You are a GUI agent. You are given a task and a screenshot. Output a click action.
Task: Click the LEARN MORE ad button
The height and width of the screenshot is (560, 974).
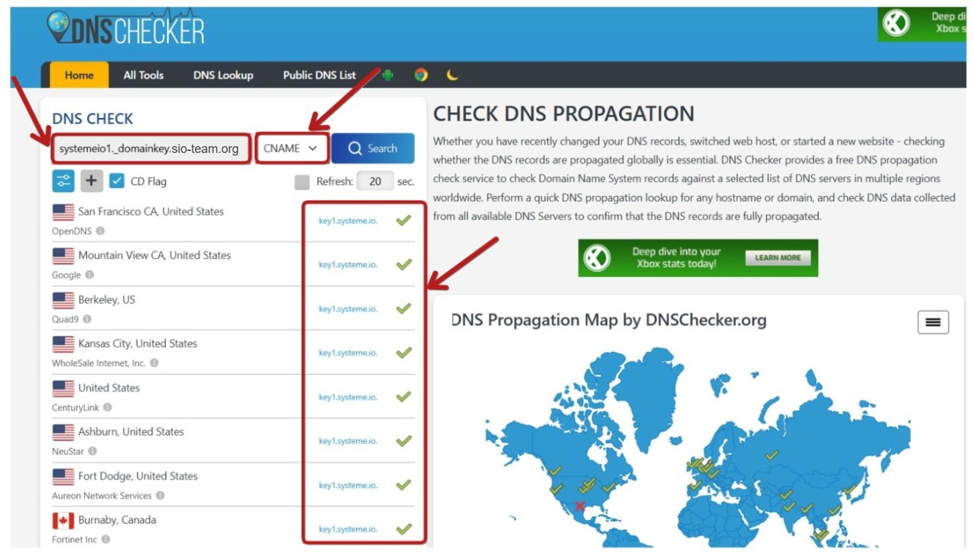pyautogui.click(x=777, y=258)
